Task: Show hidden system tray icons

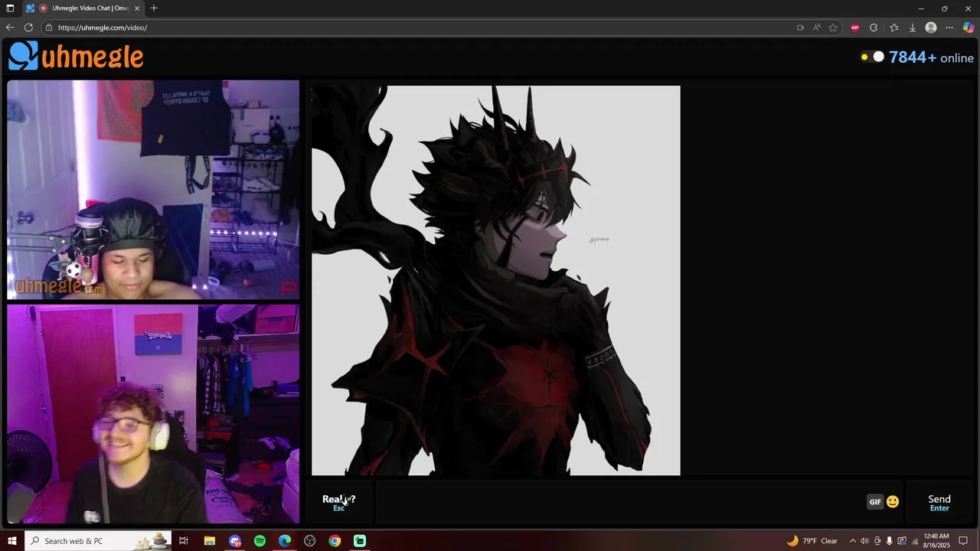Action: pos(852,541)
